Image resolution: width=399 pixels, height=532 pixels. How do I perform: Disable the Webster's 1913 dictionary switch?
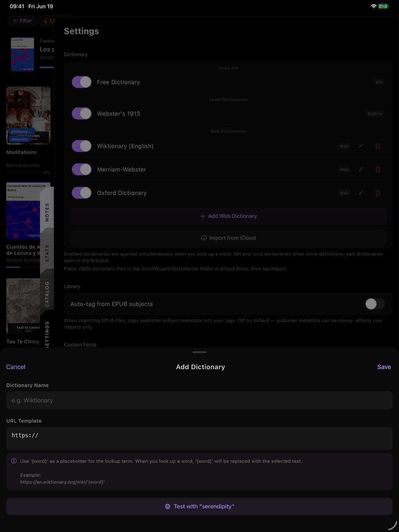81,113
